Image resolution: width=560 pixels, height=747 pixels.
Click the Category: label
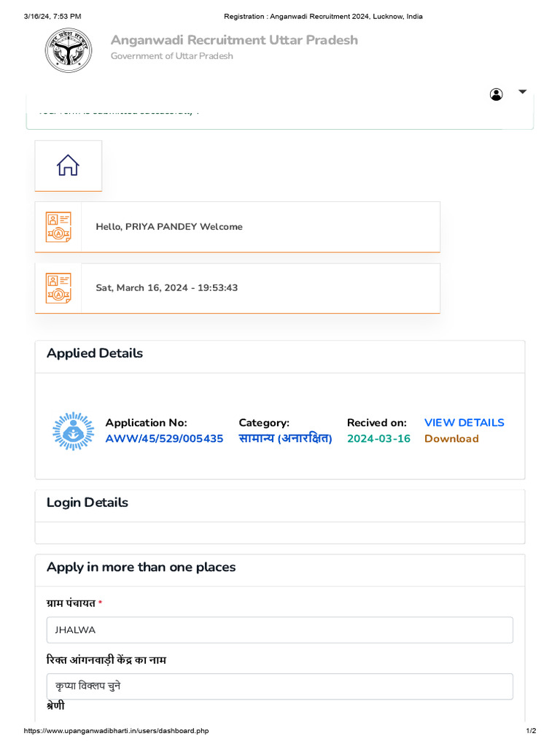(x=264, y=422)
